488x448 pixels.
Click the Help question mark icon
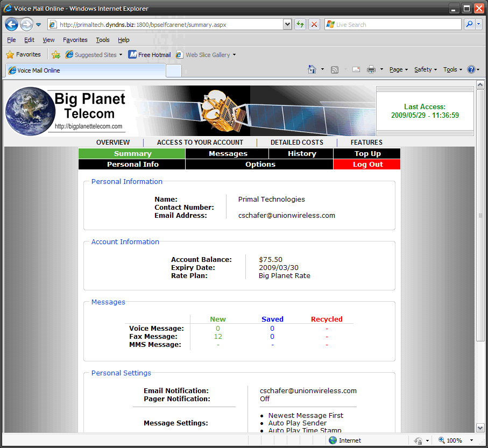pos(471,69)
